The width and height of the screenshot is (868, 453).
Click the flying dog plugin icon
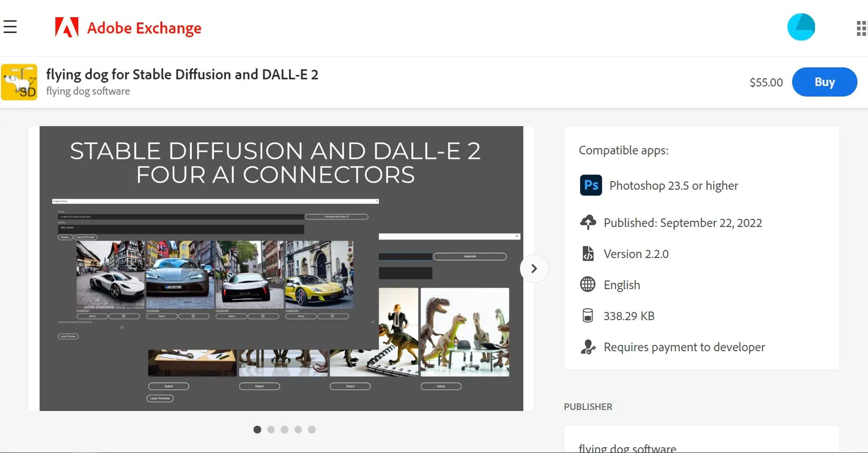point(19,82)
